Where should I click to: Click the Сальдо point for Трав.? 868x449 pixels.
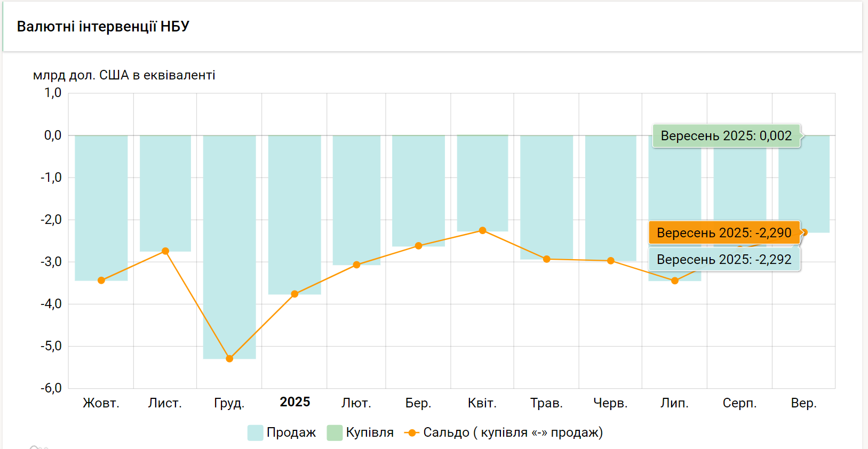[546, 259]
